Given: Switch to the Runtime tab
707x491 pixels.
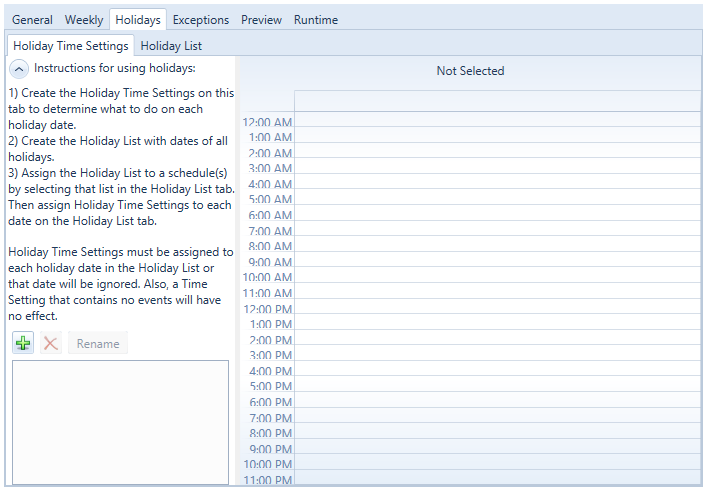Looking at the screenshot, I should 316,20.
